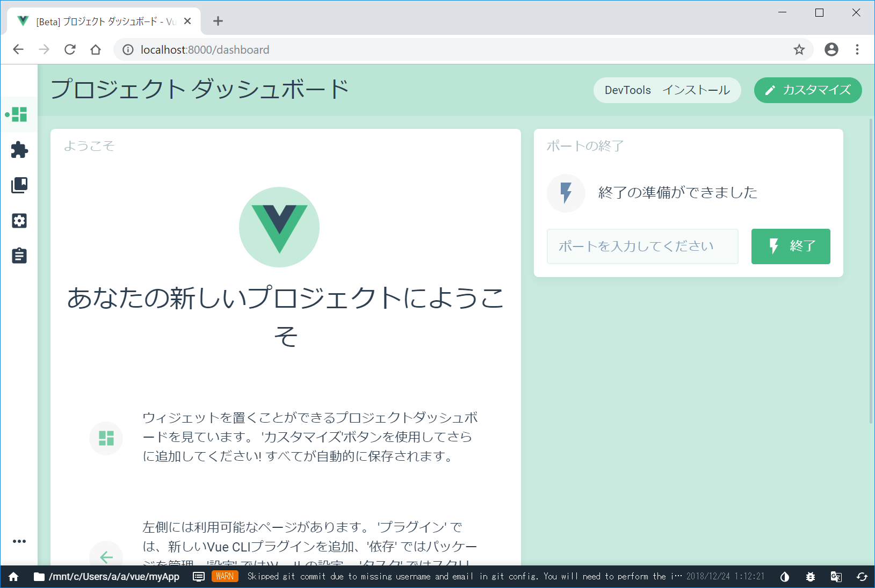Click the lightning bolt icon in kill port card

pos(566,193)
